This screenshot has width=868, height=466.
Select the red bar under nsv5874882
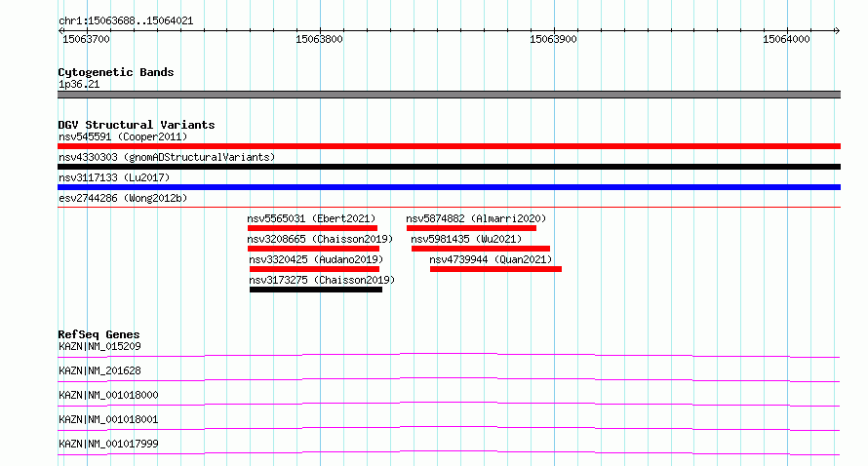click(x=471, y=228)
